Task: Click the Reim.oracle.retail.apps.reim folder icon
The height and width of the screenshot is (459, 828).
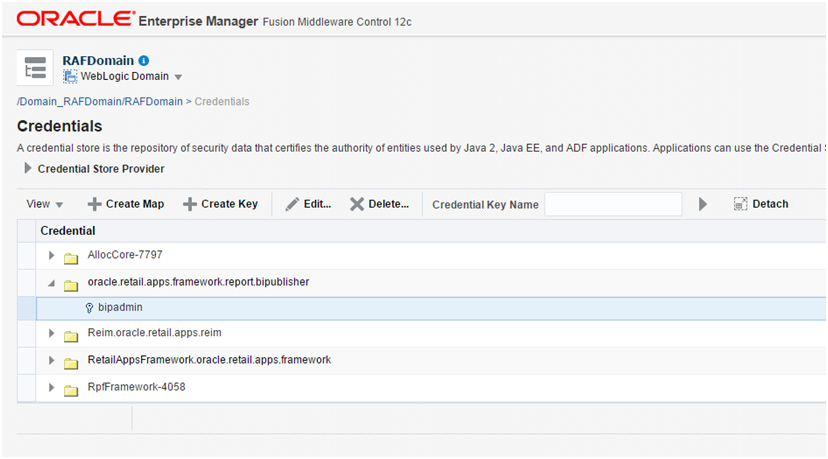Action: [71, 334]
